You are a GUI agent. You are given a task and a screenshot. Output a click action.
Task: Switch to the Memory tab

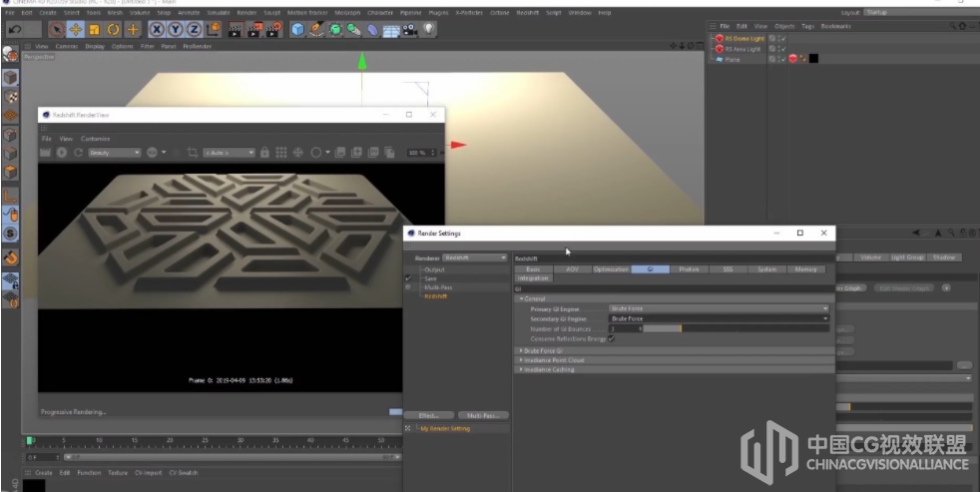point(805,268)
